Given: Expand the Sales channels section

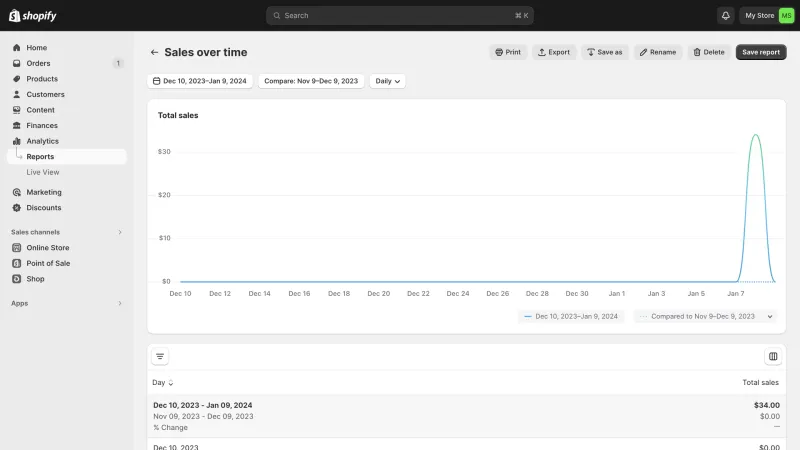Looking at the screenshot, I should 120,232.
